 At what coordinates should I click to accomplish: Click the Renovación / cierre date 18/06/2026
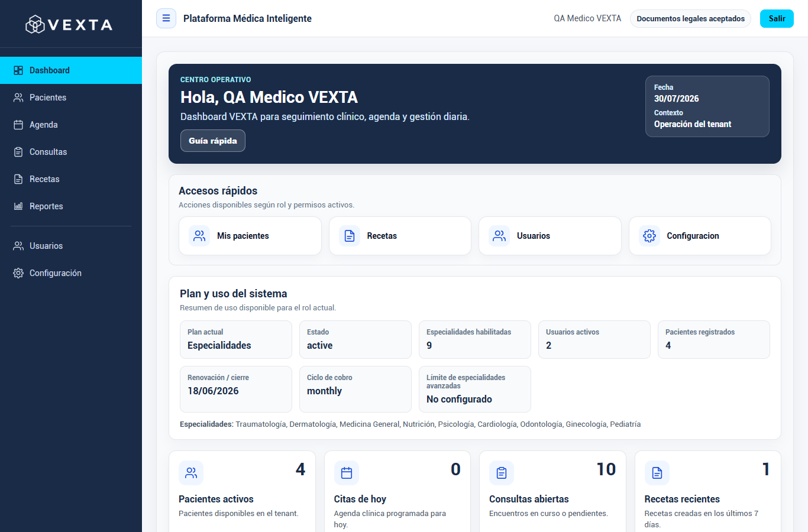(x=213, y=391)
